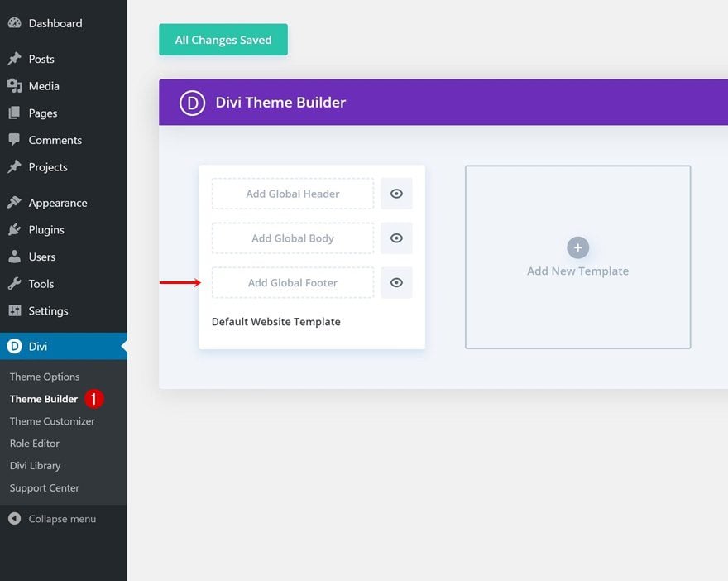Click the Media library icon
The height and width of the screenshot is (581, 728).
pos(14,86)
